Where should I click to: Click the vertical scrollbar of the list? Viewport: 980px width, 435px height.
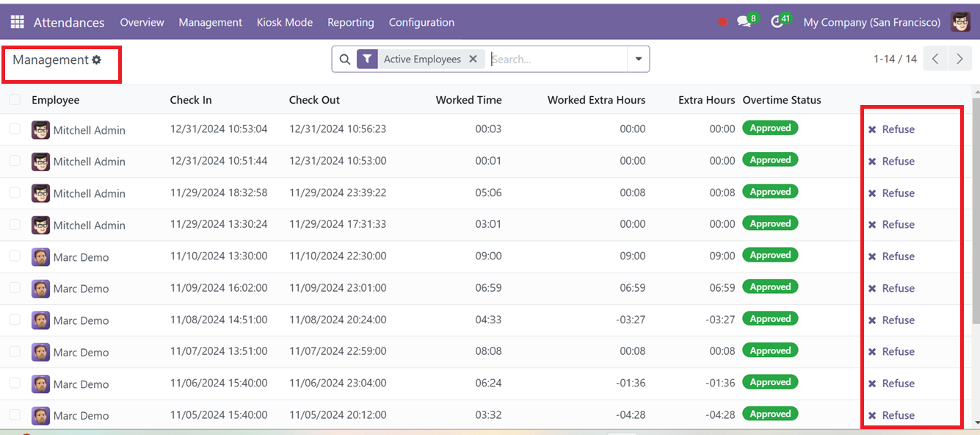point(976,213)
